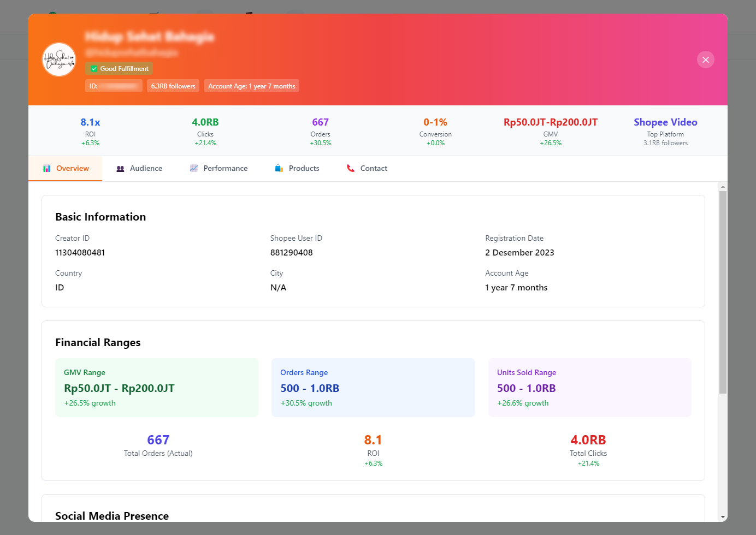Screen dimensions: 756x535
Task: Click the Account Age badge in header
Action: pos(251,86)
